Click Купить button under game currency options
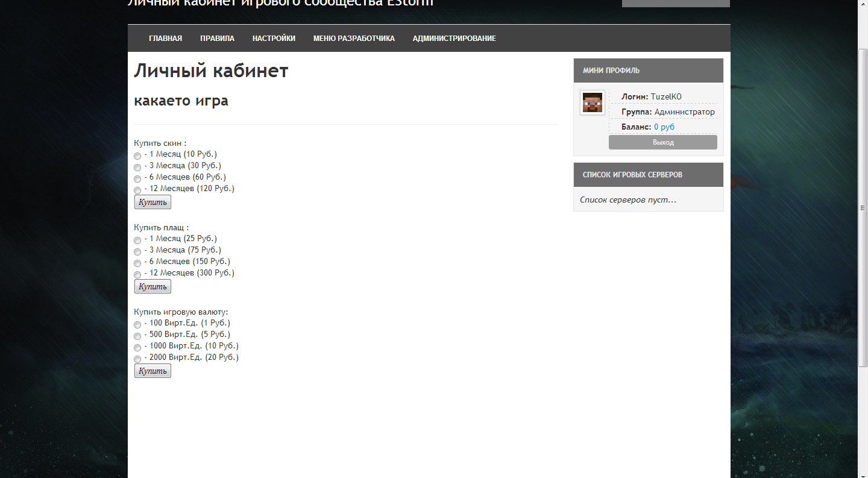 pos(153,371)
